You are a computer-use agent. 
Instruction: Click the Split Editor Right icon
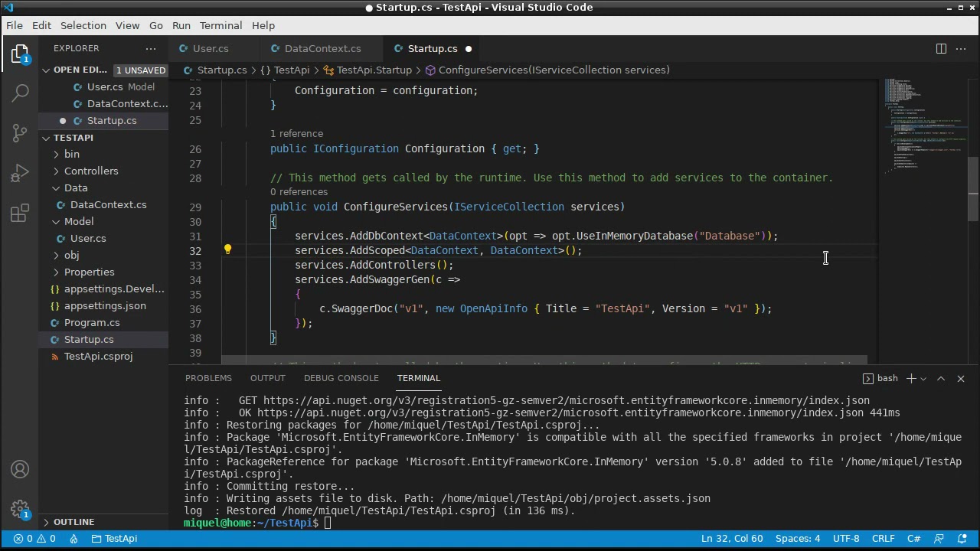point(941,48)
